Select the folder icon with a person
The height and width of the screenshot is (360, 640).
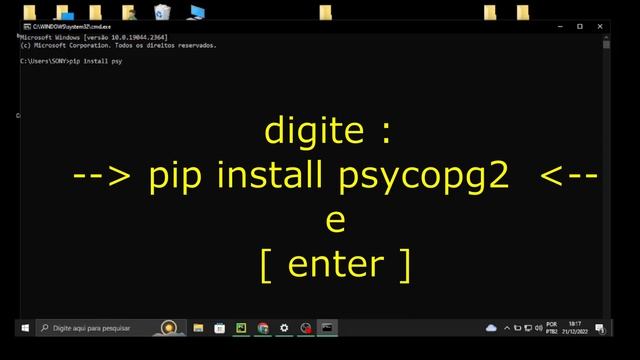click(x=129, y=12)
